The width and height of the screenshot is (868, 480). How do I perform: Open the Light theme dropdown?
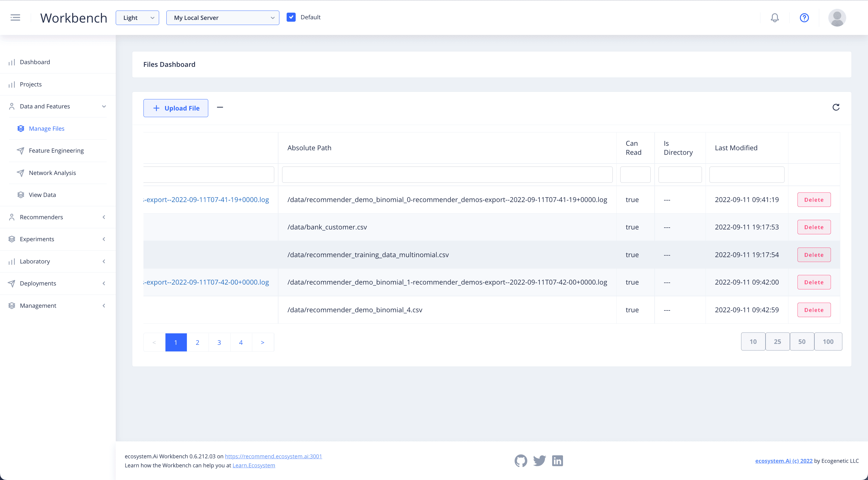[x=137, y=18]
